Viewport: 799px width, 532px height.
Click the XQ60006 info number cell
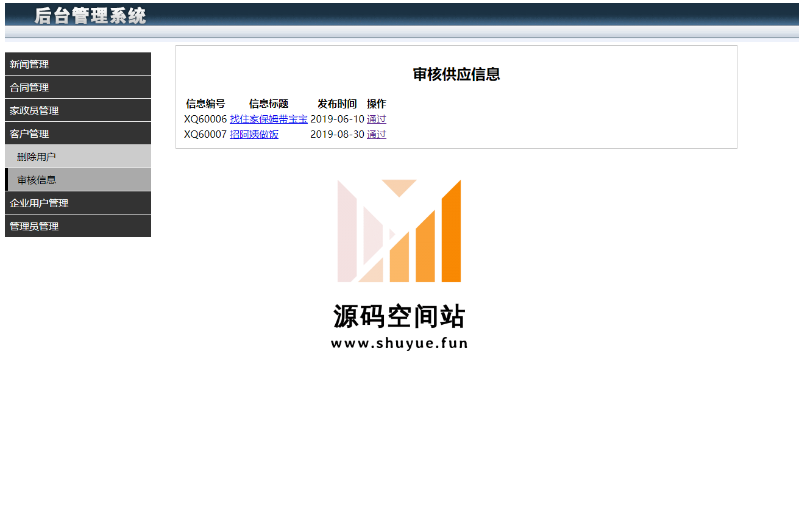[205, 119]
